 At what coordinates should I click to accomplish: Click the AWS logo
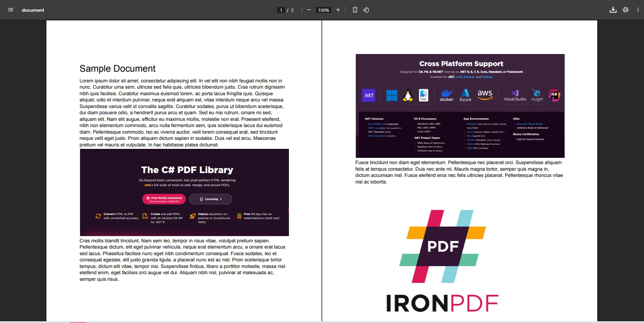(485, 95)
